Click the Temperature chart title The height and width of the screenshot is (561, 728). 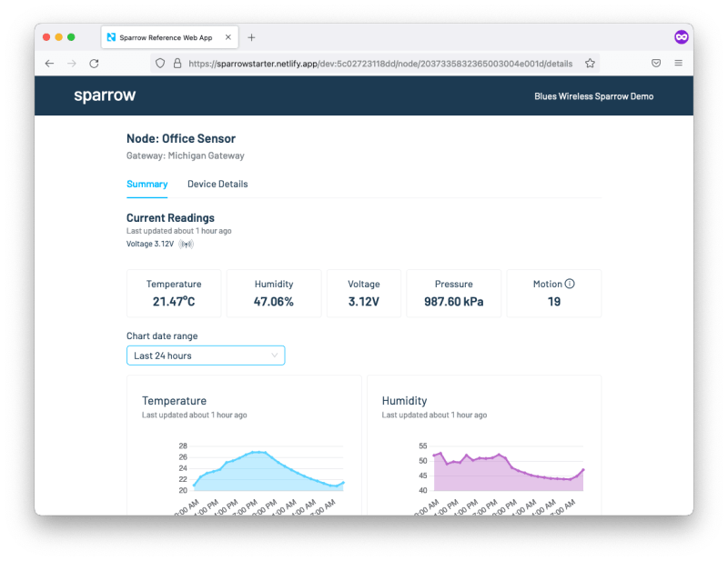click(174, 401)
